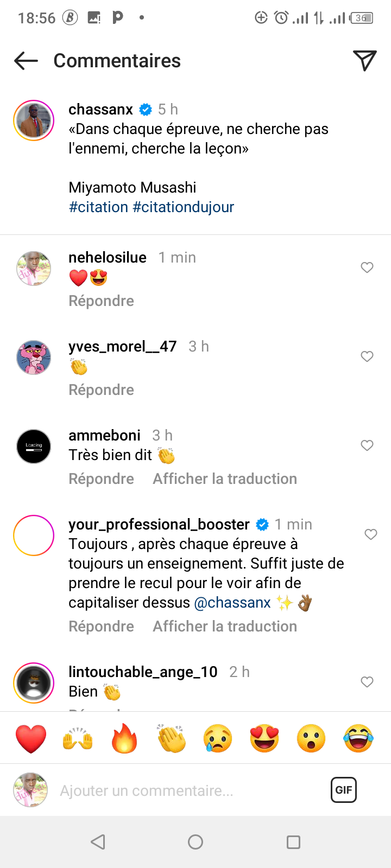
Task: Open chassanx's profile picture story
Action: pos(34,120)
